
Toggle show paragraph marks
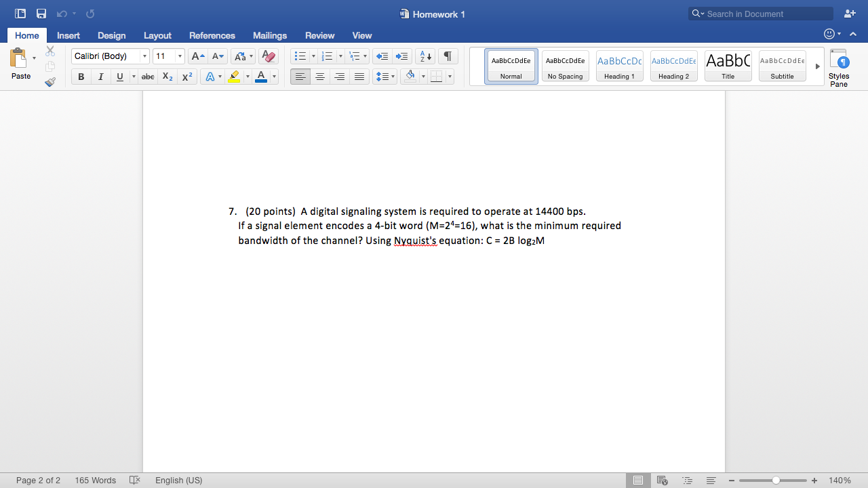click(x=447, y=56)
